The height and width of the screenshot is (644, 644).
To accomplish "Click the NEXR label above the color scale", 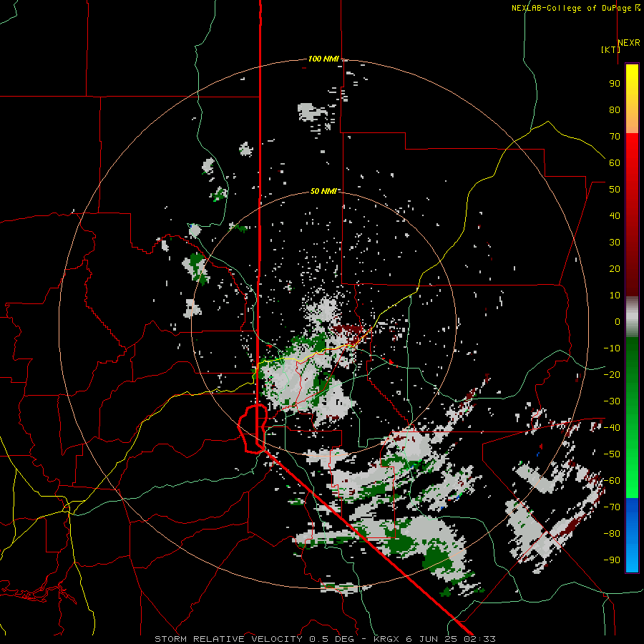I will (628, 43).
